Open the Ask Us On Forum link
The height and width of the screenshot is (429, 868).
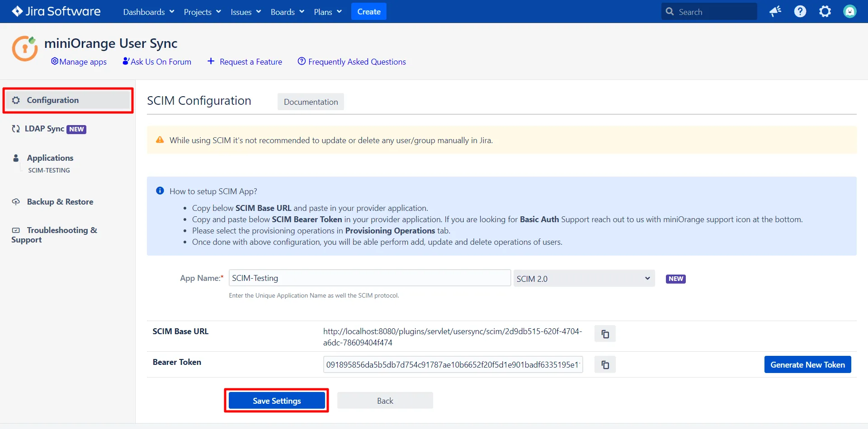point(157,61)
